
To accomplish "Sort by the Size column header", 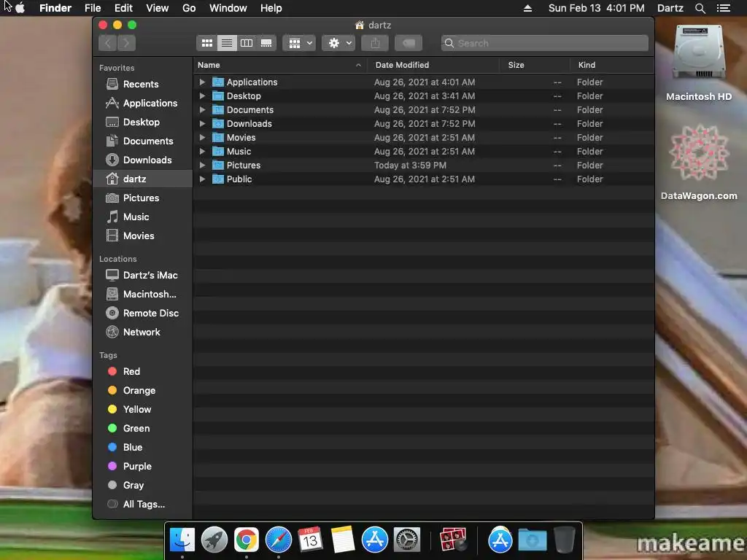I will click(x=535, y=65).
